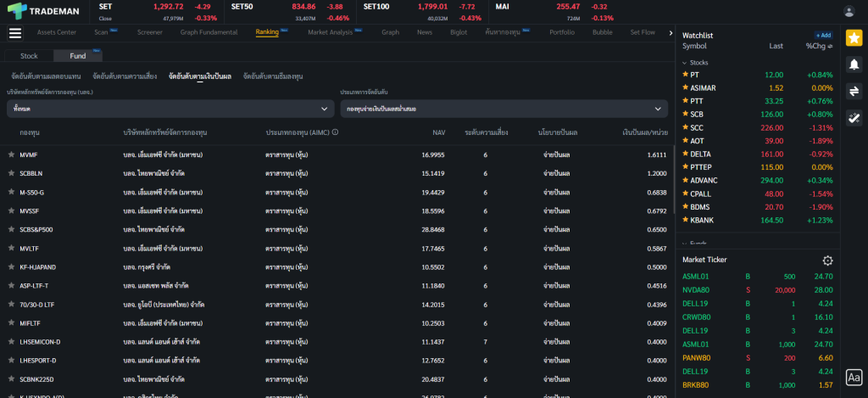This screenshot has width=868, height=398.
Task: Click info icon beside ประเภทกองทุน (AIMC)
Action: click(x=336, y=132)
